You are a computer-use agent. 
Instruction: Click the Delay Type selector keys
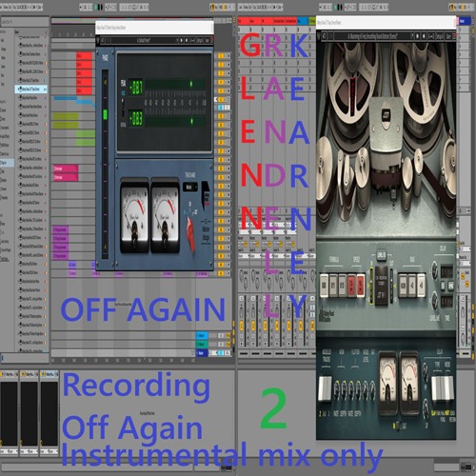[x=443, y=388]
